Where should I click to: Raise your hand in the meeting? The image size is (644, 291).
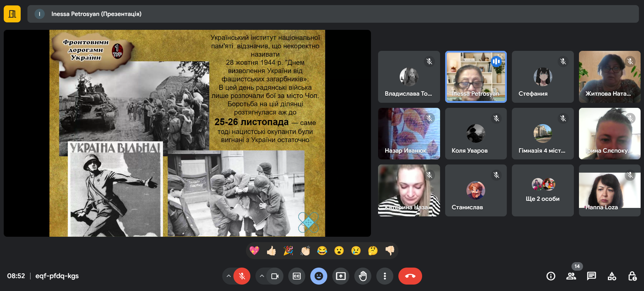coord(362,276)
